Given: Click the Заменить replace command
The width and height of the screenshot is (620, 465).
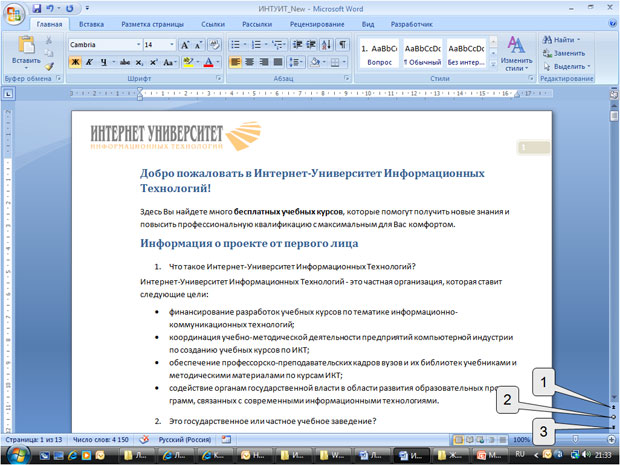Looking at the screenshot, I should [564, 53].
